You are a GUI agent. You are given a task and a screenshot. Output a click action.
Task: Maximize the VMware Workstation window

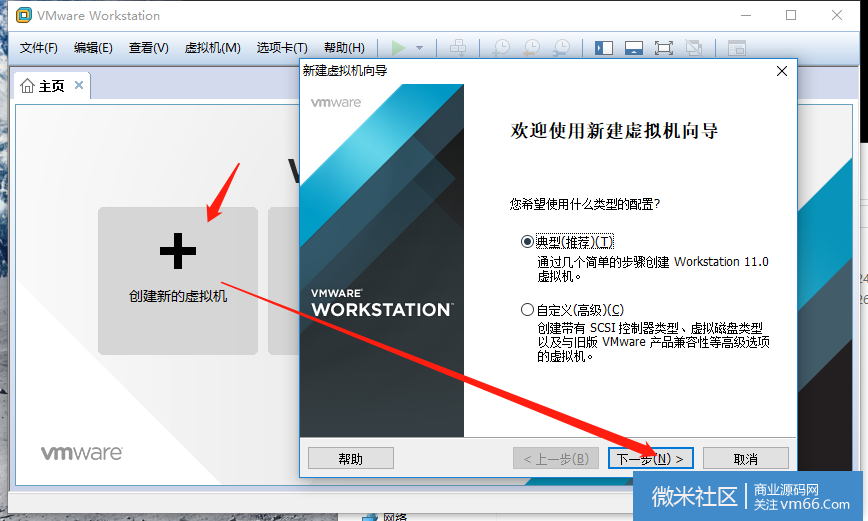pyautogui.click(x=791, y=15)
